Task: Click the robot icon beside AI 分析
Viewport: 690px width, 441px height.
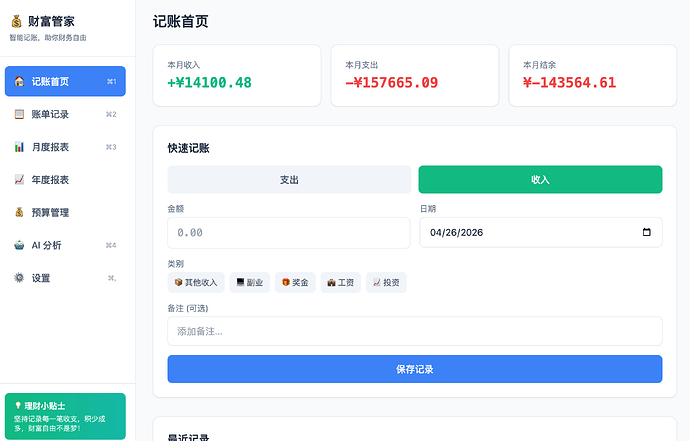Action: click(19, 245)
